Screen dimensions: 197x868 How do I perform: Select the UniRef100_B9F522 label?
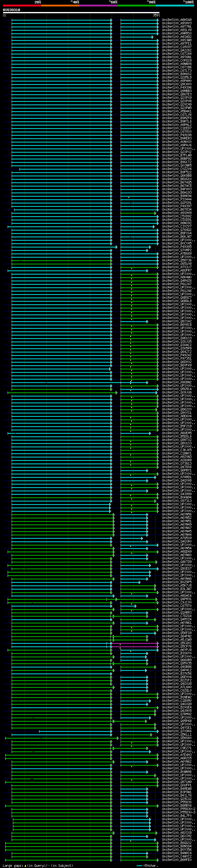coord(177,172)
